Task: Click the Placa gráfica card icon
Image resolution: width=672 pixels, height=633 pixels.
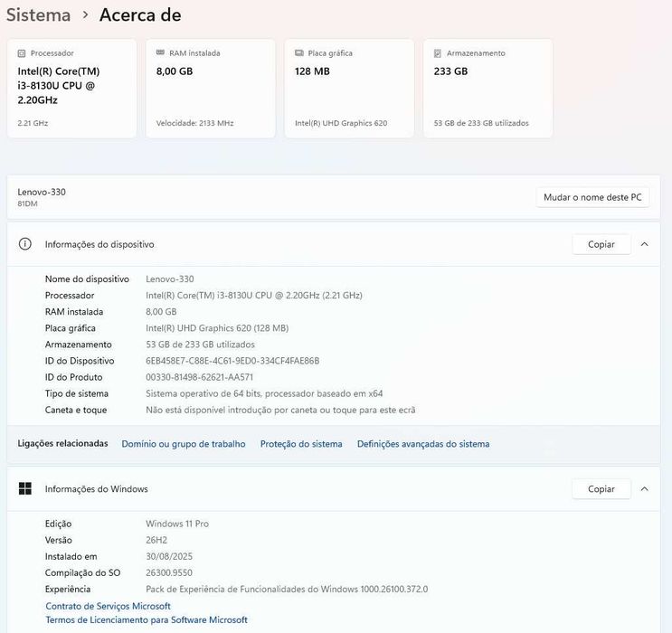Action: [299, 52]
